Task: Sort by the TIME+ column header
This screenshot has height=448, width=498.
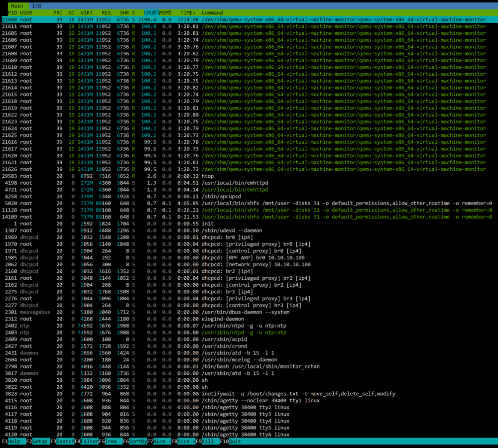Action: 188,13
